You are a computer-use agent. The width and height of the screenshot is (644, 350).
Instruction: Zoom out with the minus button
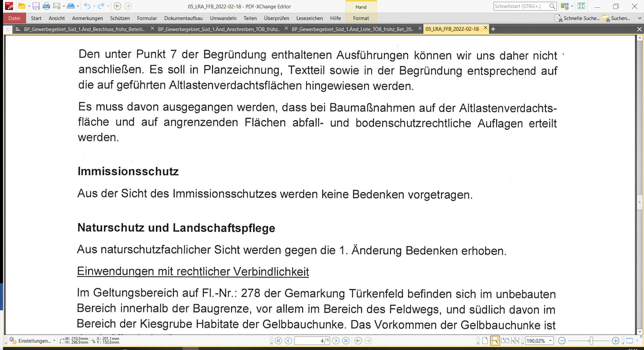(x=562, y=341)
